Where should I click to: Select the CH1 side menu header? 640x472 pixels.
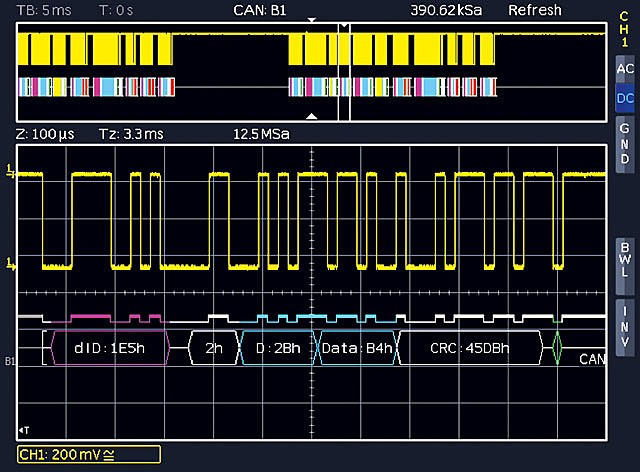coord(625,23)
